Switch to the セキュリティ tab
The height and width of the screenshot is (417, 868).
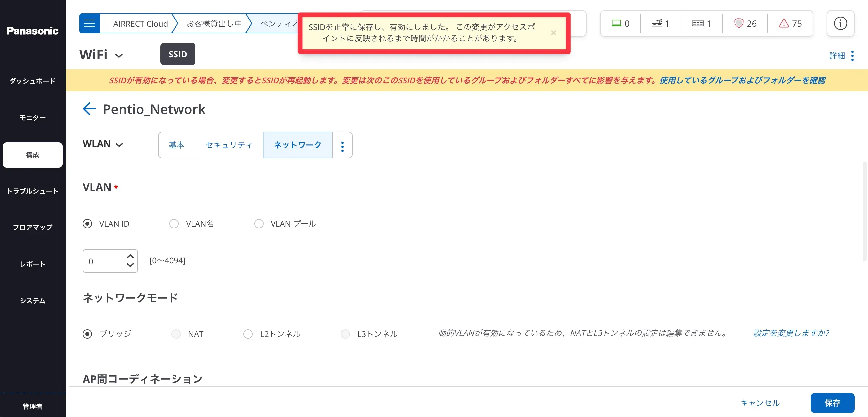point(229,145)
